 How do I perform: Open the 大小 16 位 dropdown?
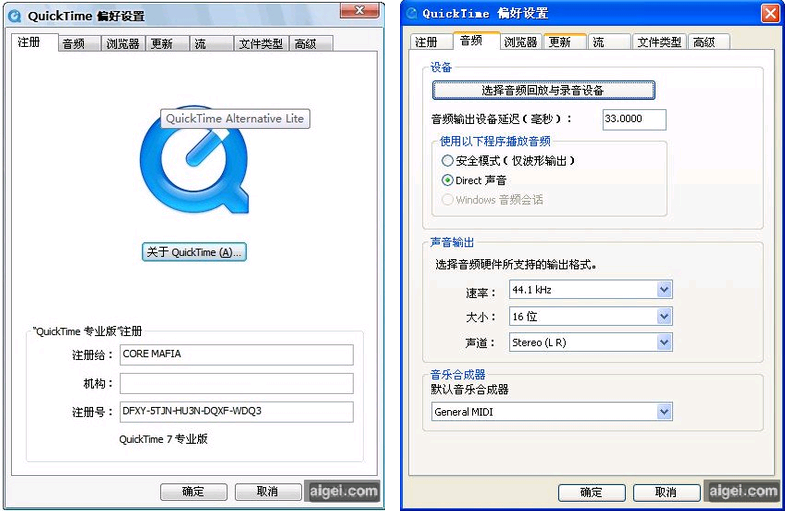590,316
